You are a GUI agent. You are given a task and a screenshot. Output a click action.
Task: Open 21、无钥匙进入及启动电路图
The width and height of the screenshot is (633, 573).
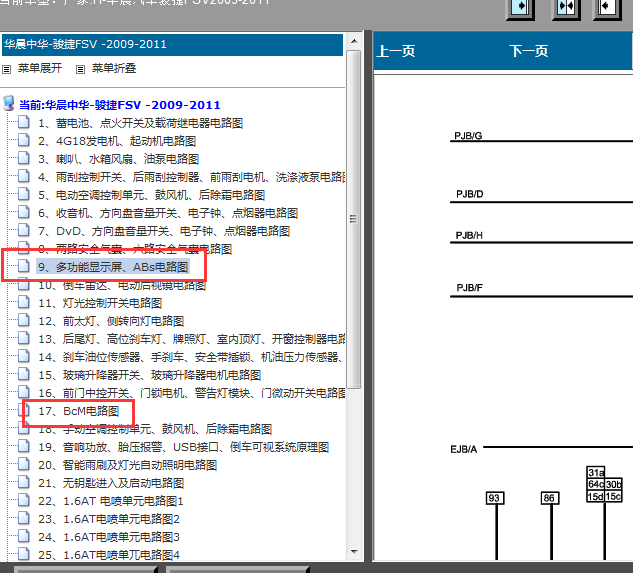(111, 483)
